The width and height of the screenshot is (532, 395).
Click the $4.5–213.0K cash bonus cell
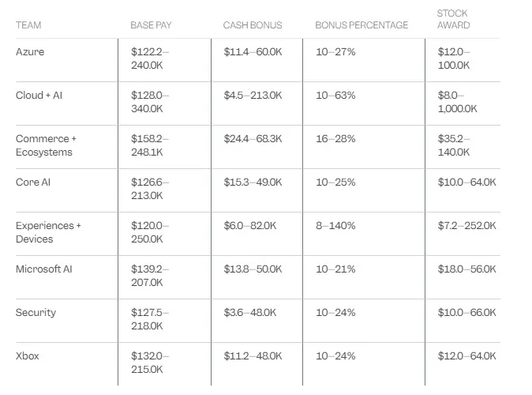point(253,96)
